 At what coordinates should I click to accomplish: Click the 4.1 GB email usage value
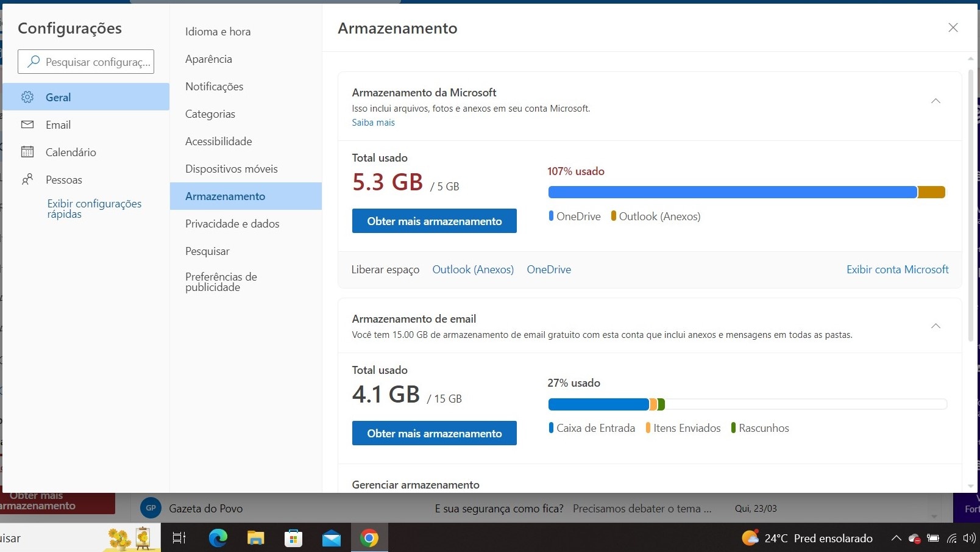point(386,394)
